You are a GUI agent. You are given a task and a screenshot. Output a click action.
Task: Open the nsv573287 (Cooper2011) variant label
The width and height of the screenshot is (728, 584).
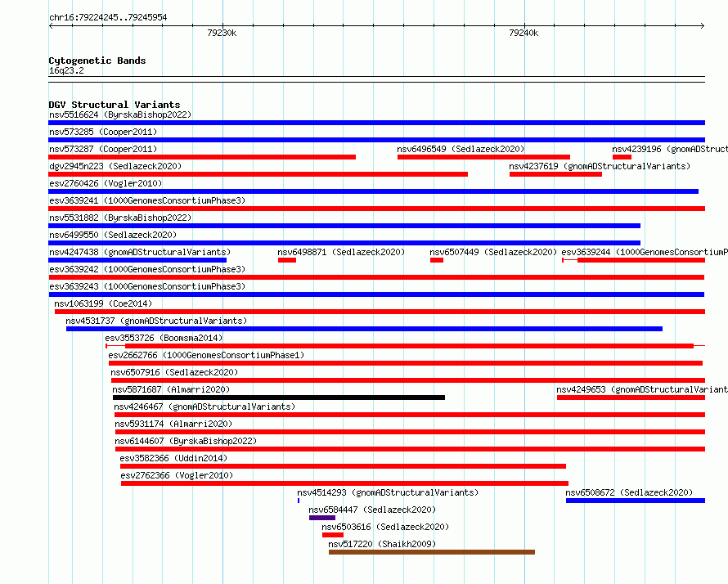point(103,149)
